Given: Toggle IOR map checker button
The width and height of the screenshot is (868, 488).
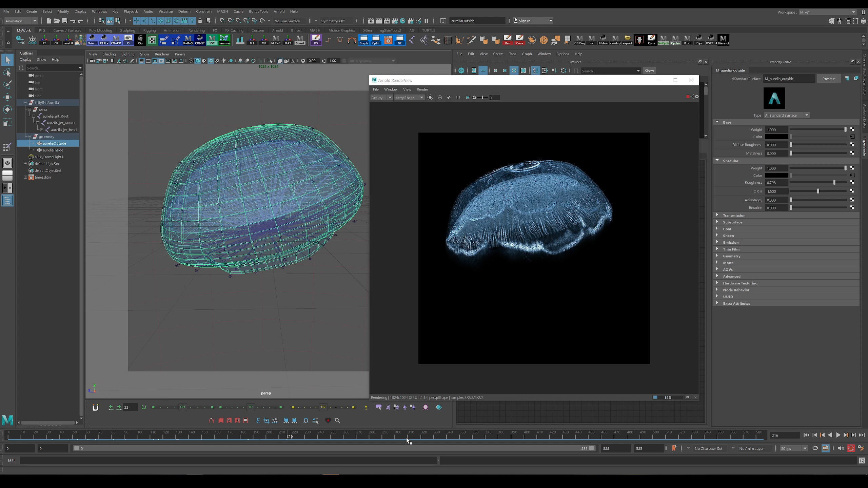Looking at the screenshot, I should 852,191.
